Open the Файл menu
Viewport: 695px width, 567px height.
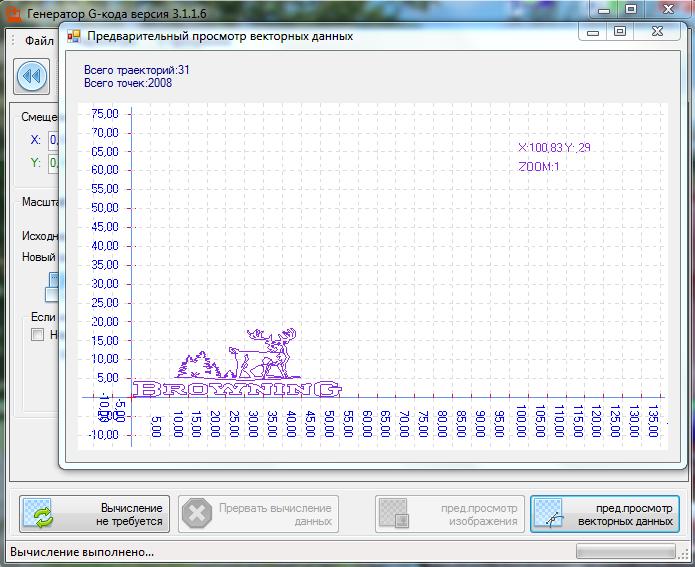pyautogui.click(x=39, y=41)
